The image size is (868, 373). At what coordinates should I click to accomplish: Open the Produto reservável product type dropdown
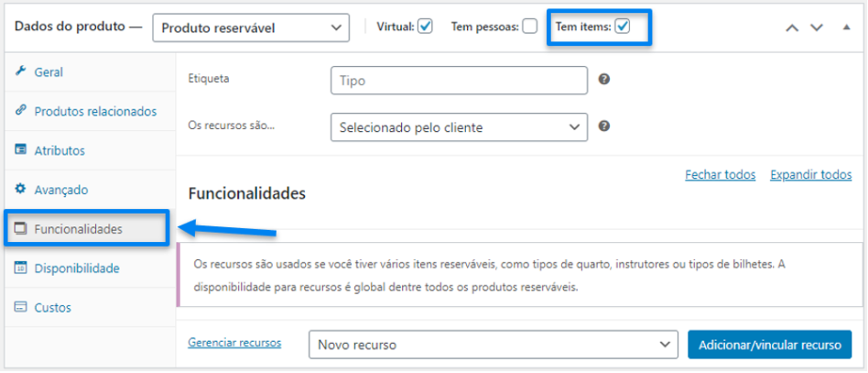click(x=250, y=27)
